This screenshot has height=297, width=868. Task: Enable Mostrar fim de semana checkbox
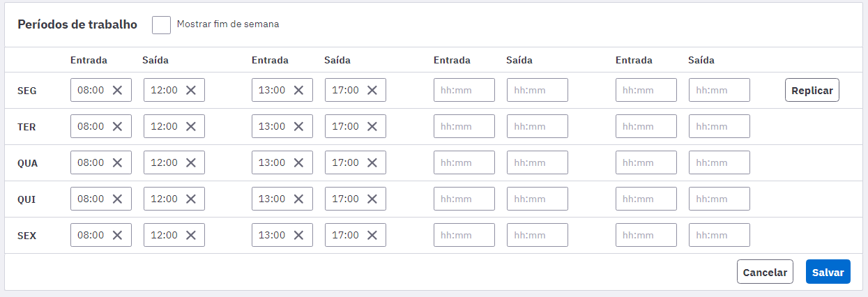coord(161,24)
